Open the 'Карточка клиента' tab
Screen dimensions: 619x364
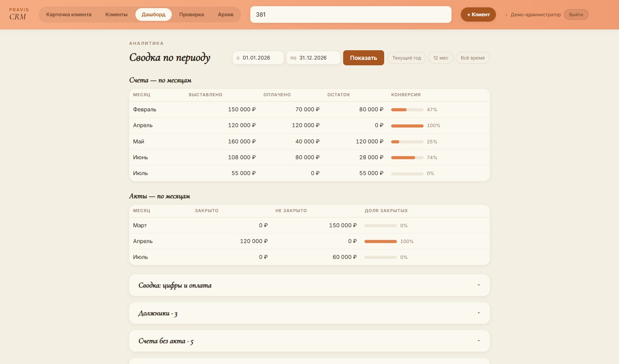tap(69, 15)
